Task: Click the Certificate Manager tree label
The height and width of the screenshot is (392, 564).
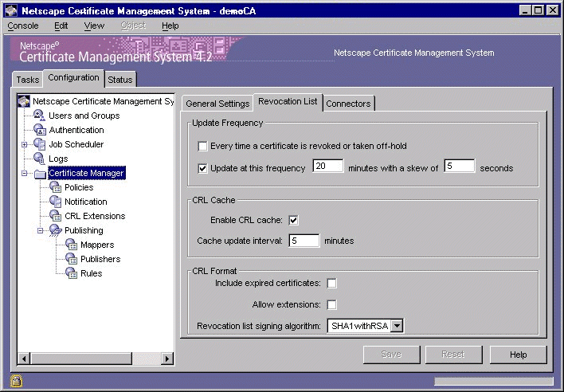Action: pos(86,173)
